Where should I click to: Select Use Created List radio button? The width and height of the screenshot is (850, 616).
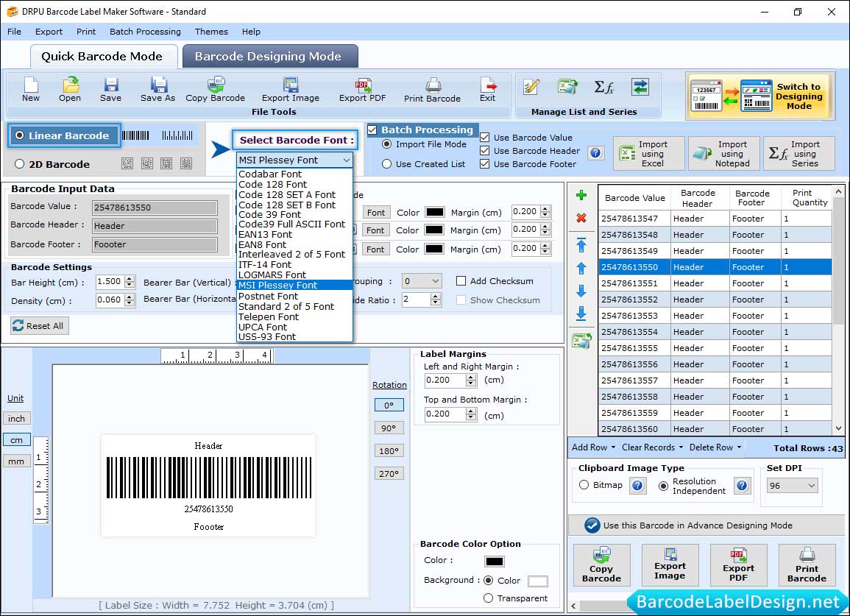point(386,164)
